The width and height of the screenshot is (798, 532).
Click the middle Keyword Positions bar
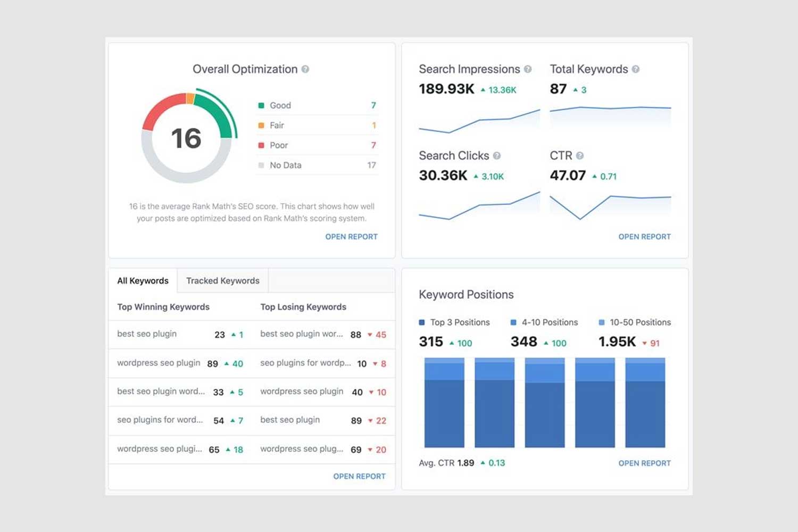[545, 403]
